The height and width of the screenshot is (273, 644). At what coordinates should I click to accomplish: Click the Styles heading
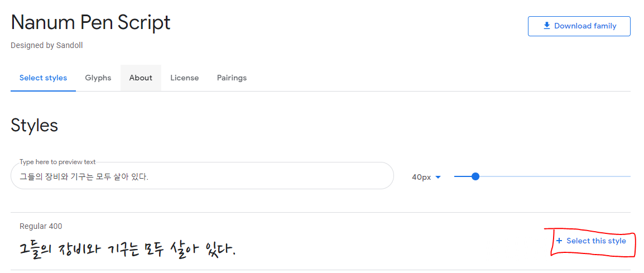[35, 125]
